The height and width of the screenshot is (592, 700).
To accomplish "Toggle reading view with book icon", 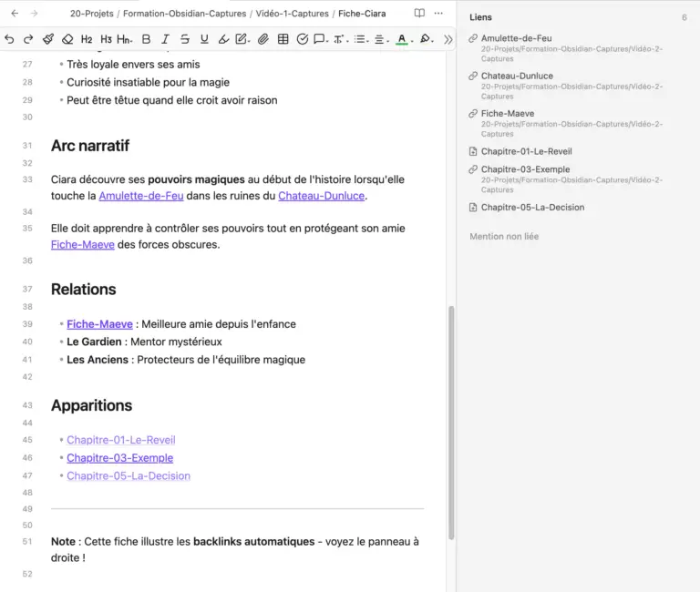I will [x=419, y=14].
